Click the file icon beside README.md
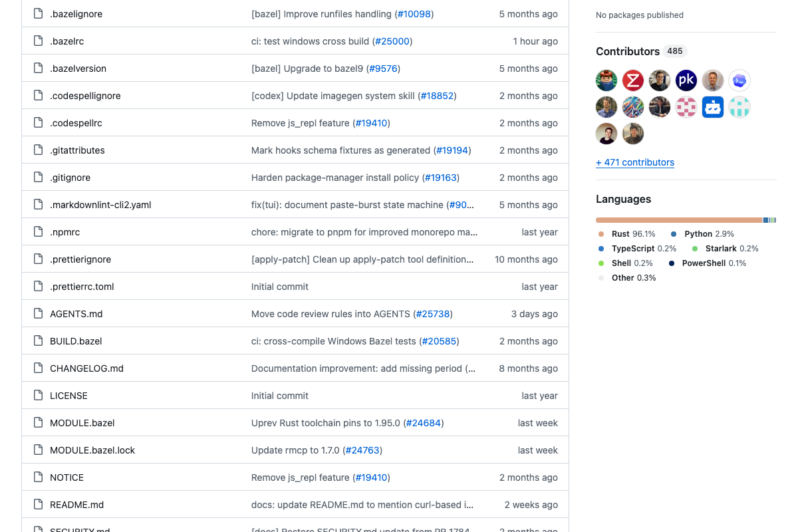Image resolution: width=798 pixels, height=532 pixels. (38, 505)
